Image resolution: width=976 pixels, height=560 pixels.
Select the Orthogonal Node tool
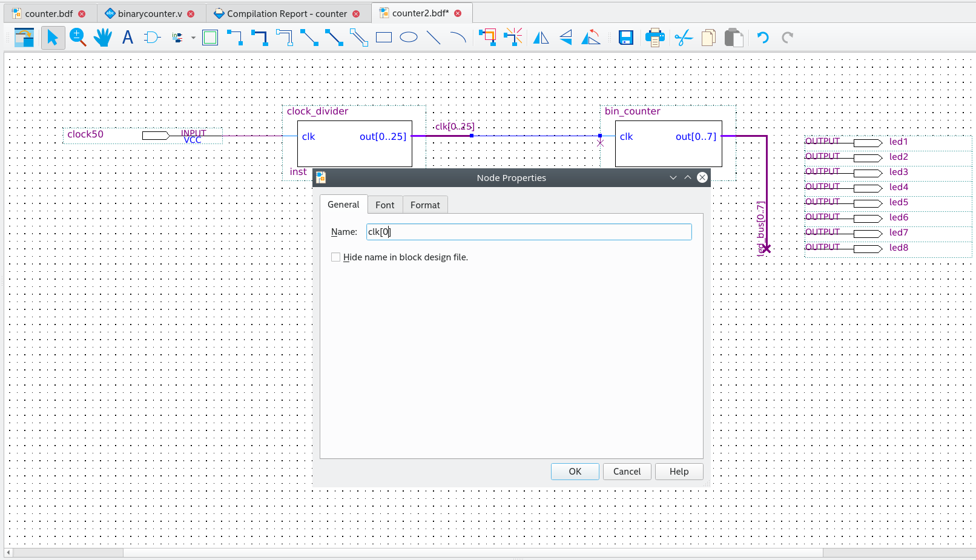click(234, 38)
